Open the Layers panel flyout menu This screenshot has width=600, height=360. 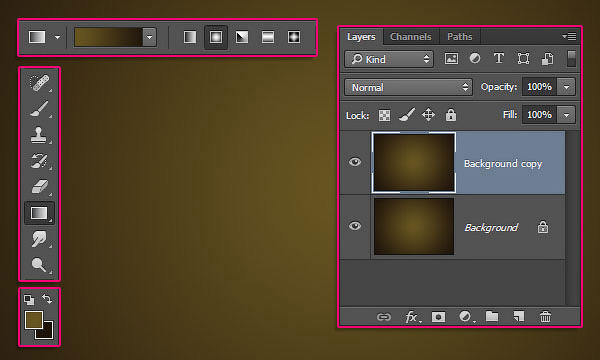pos(569,36)
